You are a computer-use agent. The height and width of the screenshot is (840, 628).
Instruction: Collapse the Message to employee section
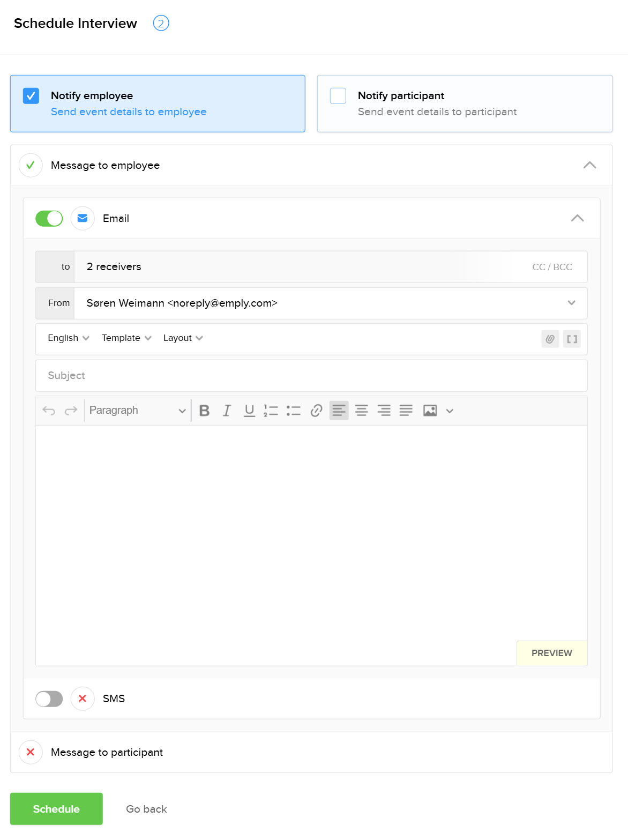coord(589,165)
